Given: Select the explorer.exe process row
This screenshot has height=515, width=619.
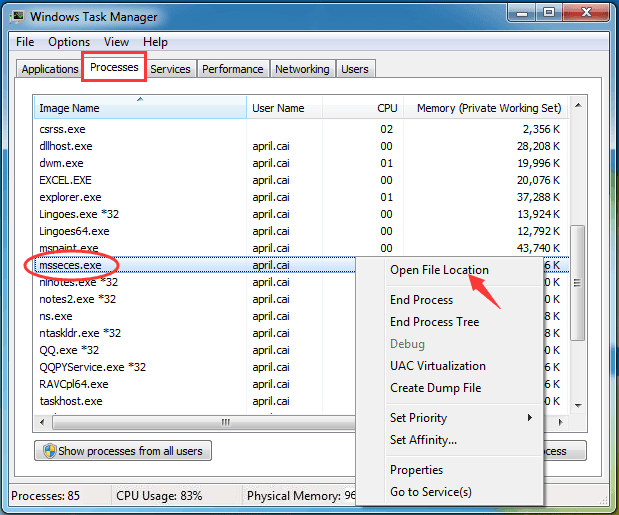Looking at the screenshot, I should coord(301,197).
